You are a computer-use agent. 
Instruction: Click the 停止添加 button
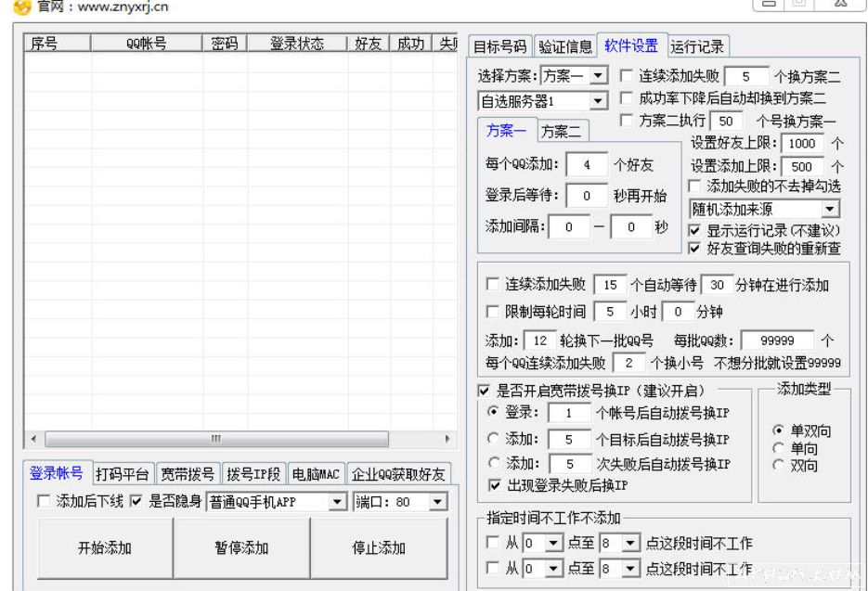[x=379, y=548]
